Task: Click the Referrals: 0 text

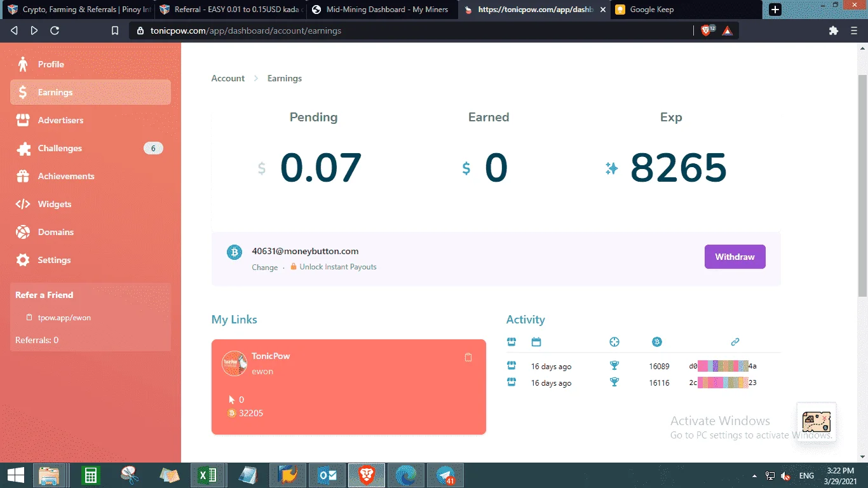Action: point(37,340)
